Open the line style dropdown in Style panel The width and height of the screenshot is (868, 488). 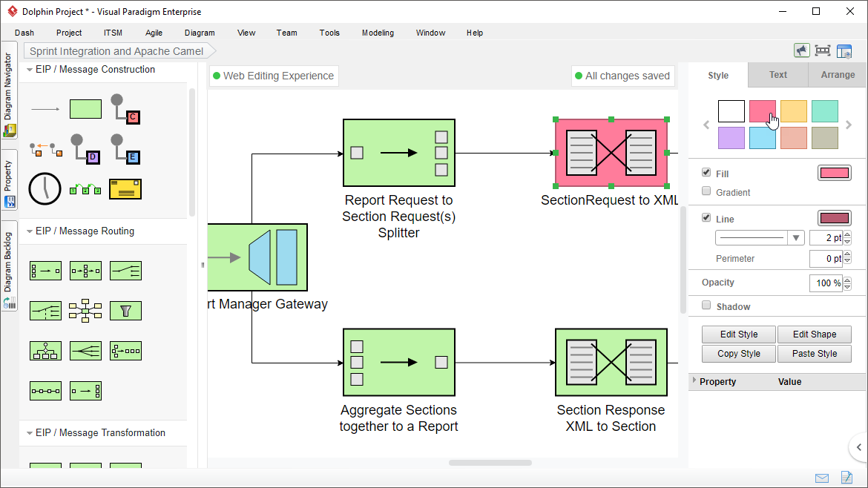click(795, 237)
